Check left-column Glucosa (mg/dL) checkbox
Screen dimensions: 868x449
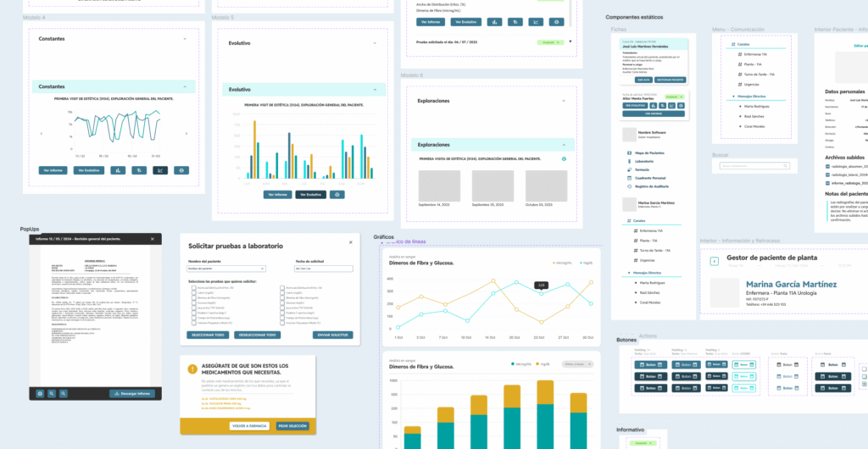pyautogui.click(x=194, y=303)
